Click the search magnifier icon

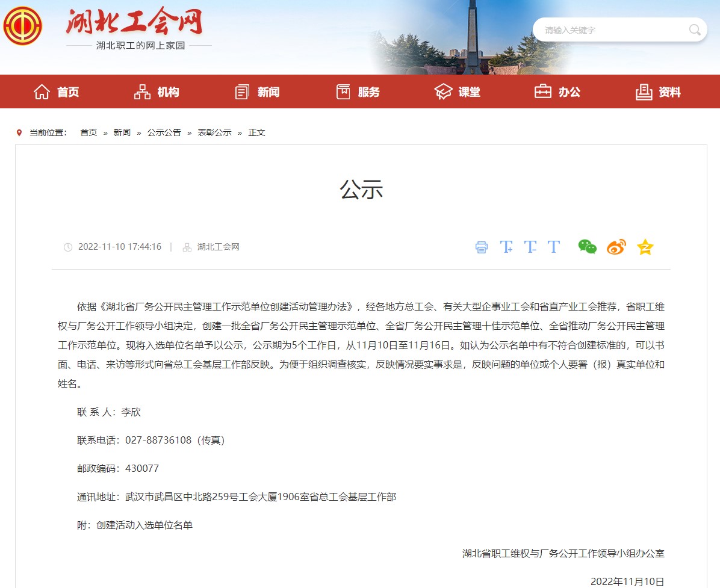click(x=694, y=30)
